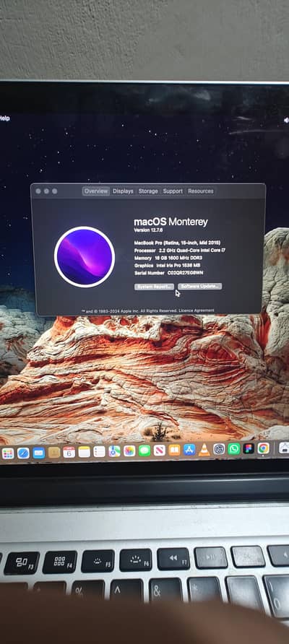
Task: Open Contacts from the Dock
Action: pos(54,453)
